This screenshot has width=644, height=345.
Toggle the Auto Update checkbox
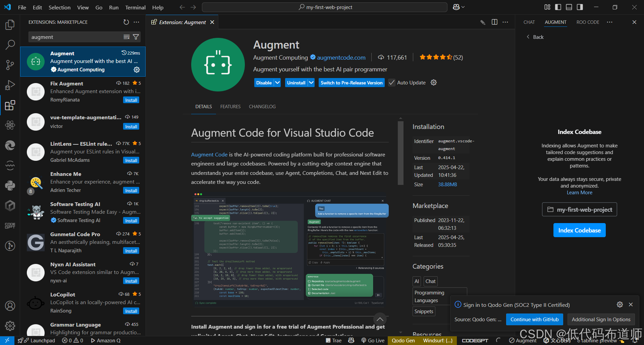(392, 82)
